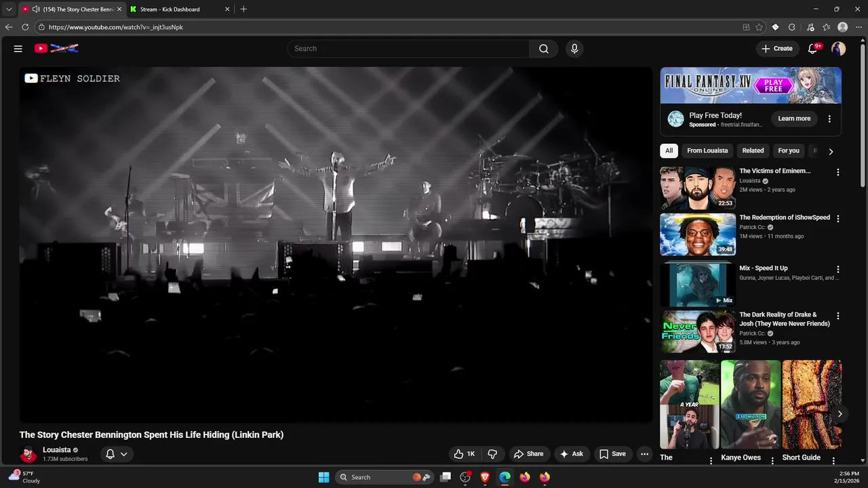The height and width of the screenshot is (488, 868).
Task: Open a new browser tab
Action: pyautogui.click(x=243, y=9)
